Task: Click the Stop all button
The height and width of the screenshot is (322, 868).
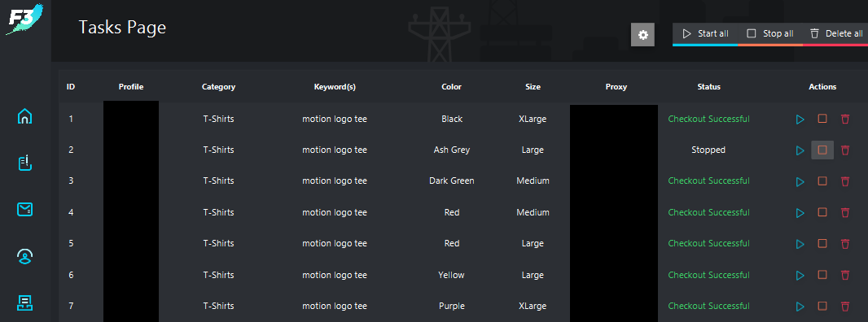Action: (x=770, y=34)
